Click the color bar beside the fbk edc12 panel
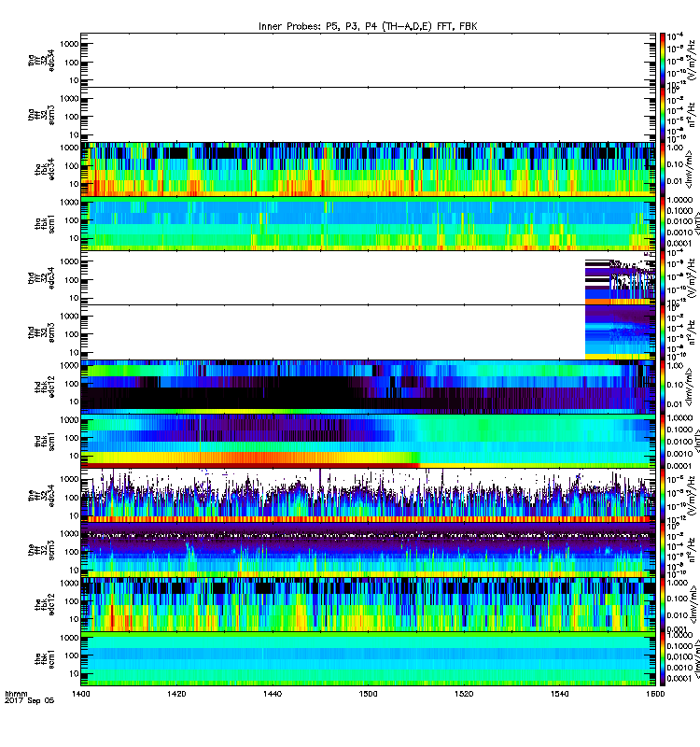 (663, 604)
